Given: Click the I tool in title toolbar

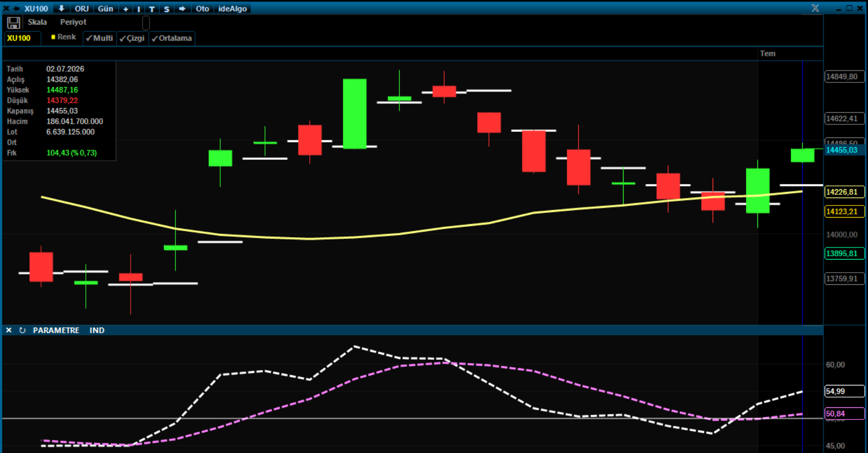Looking at the screenshot, I should (139, 9).
